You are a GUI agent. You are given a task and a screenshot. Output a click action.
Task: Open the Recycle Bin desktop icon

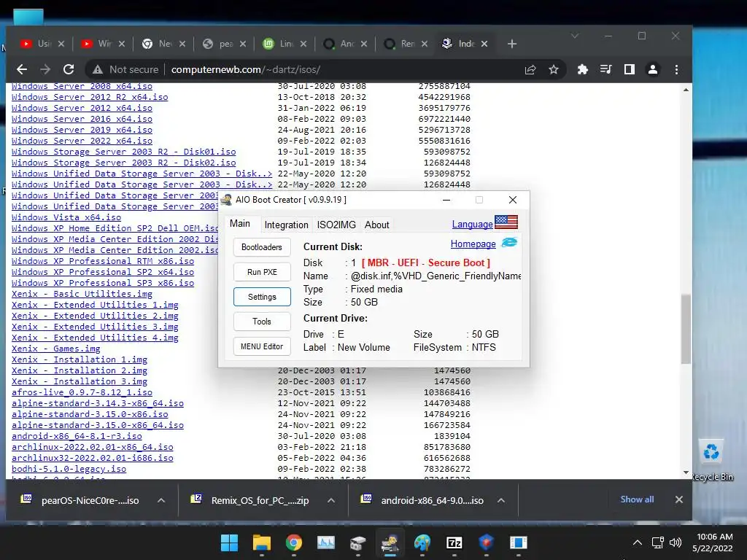tap(711, 459)
